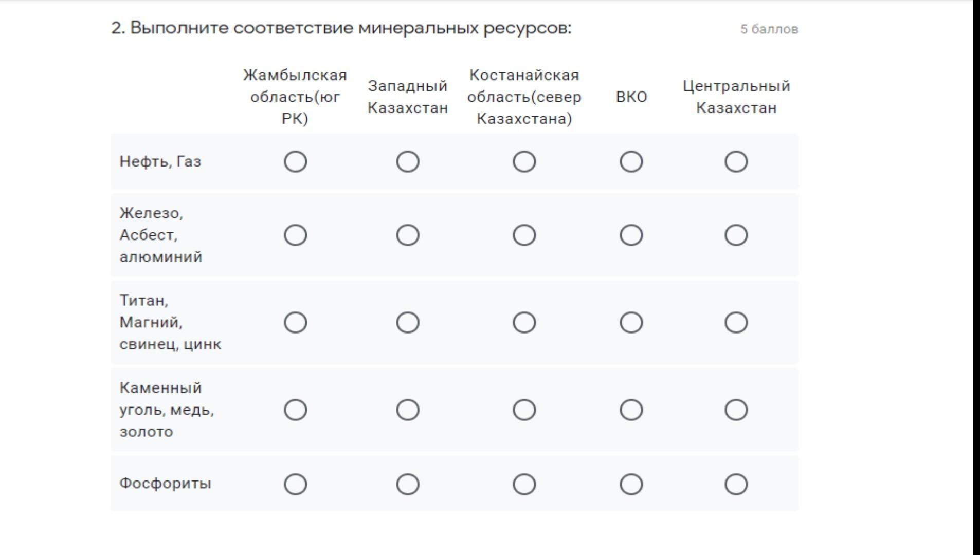Screen dimensions: 980x555
Task: Select Костанайская область for Нефть, Газ row
Action: [524, 162]
